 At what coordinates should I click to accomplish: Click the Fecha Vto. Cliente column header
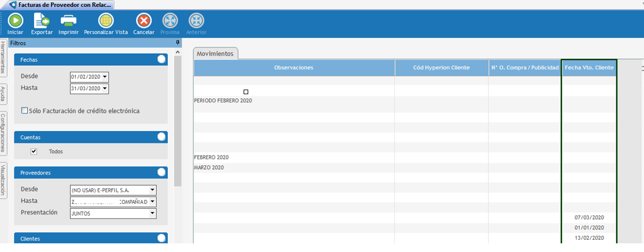click(588, 68)
